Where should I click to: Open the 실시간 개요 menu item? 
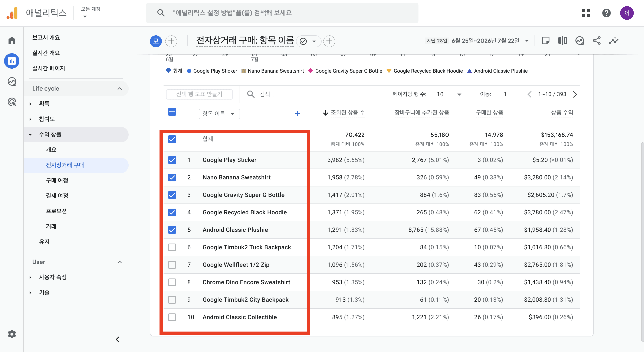(x=46, y=53)
